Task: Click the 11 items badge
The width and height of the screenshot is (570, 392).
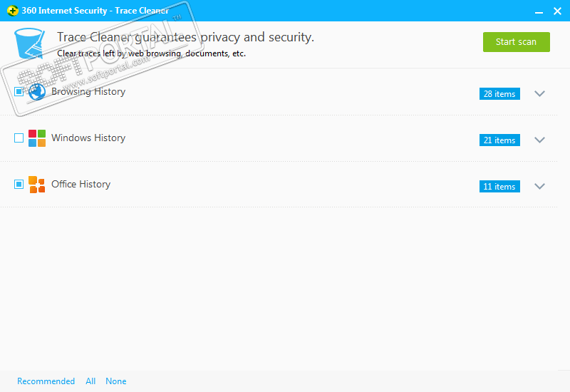Action: click(x=499, y=187)
